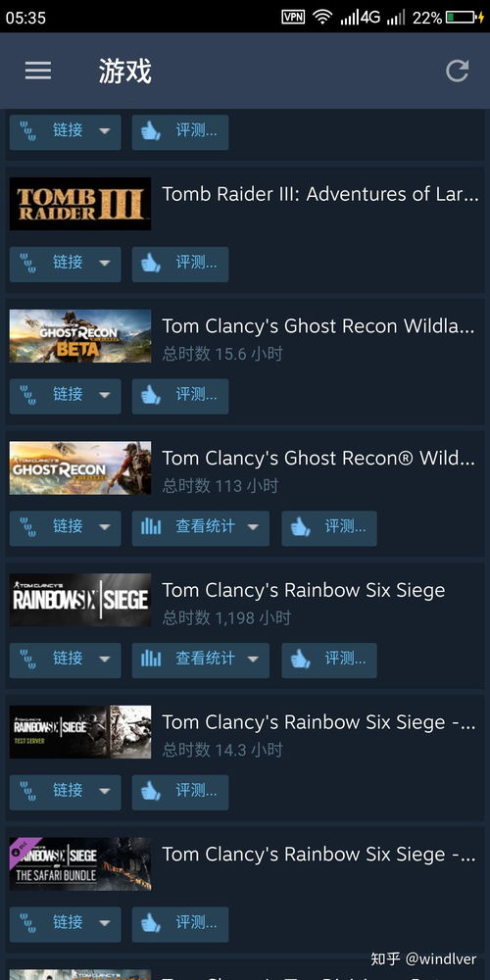490x980 pixels.
Task: Expand links dropdown for Rainbow Six Siege Test Server
Action: (x=105, y=791)
